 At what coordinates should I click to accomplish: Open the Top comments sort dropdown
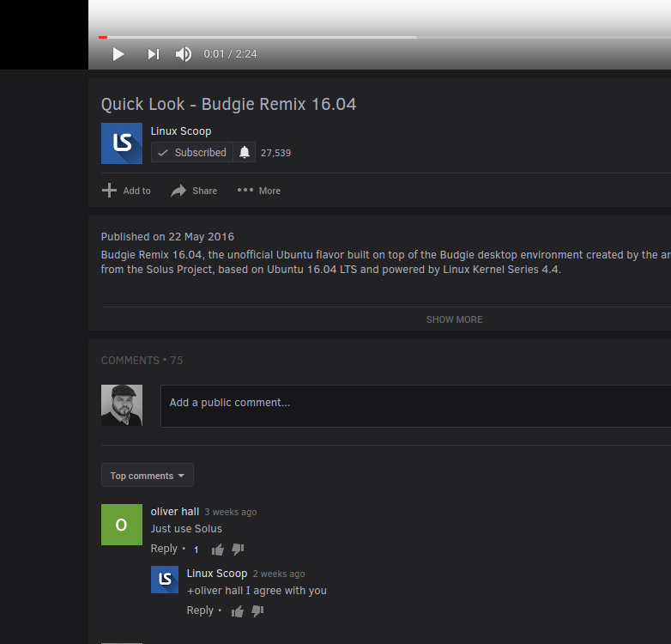148,475
